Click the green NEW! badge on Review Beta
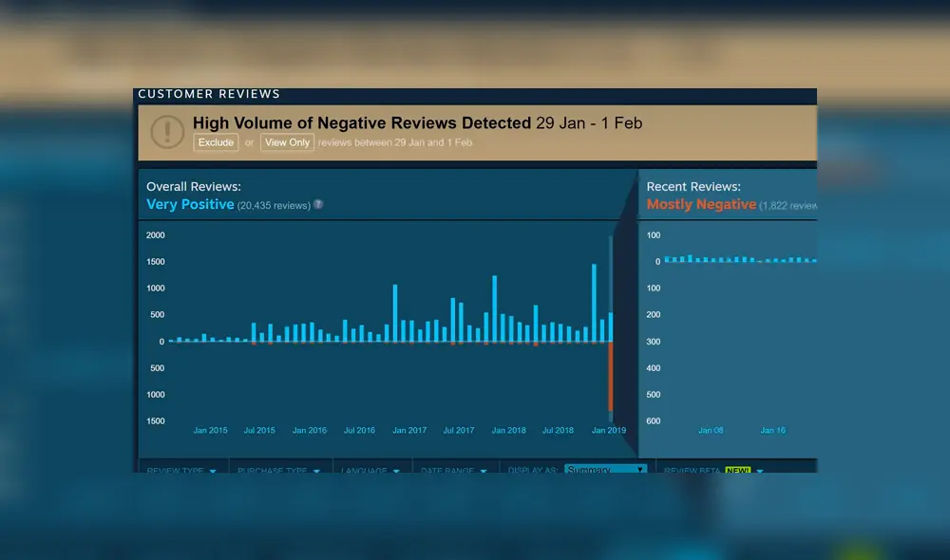950x560 pixels. coord(737,470)
